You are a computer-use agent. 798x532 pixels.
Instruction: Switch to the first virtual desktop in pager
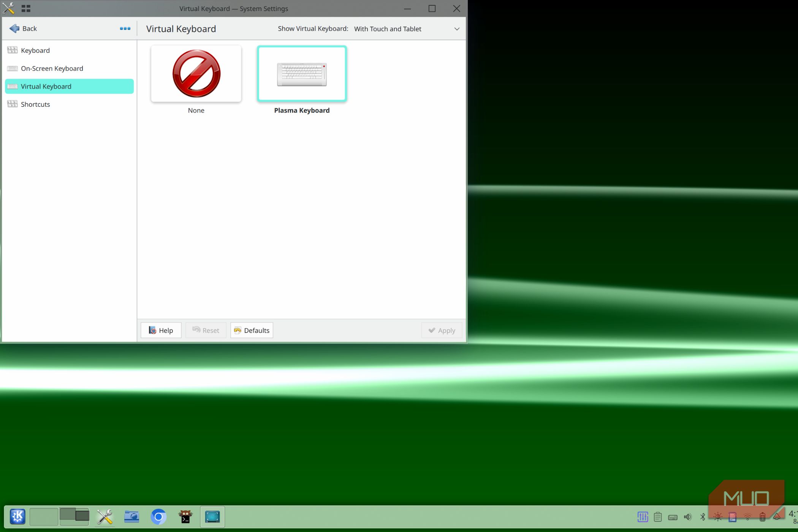click(44, 517)
